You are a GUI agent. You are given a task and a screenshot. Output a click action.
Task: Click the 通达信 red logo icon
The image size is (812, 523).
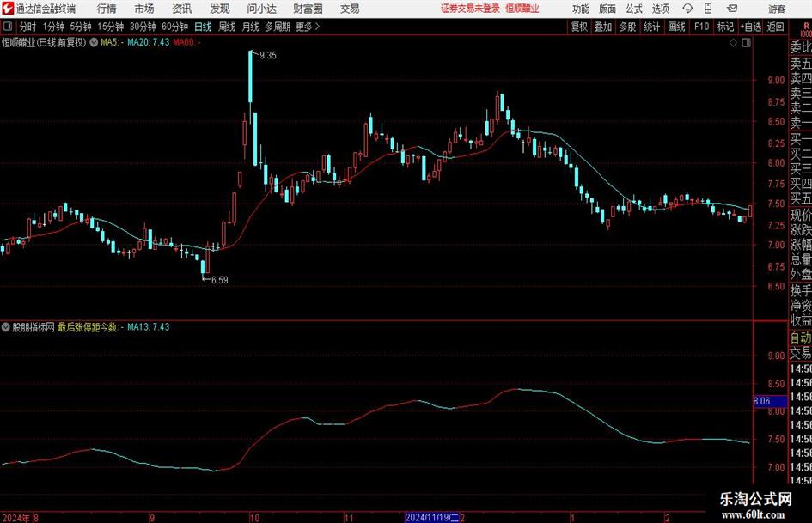point(8,9)
